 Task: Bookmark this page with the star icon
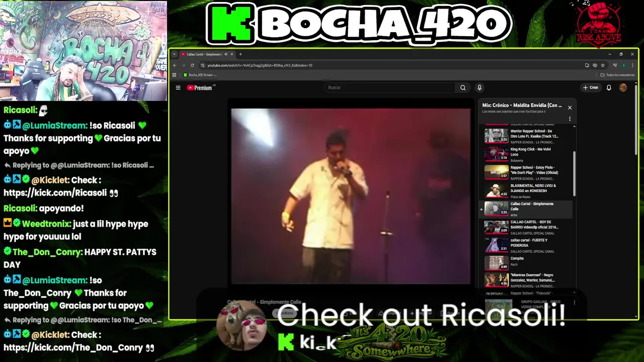pyautogui.click(x=603, y=65)
